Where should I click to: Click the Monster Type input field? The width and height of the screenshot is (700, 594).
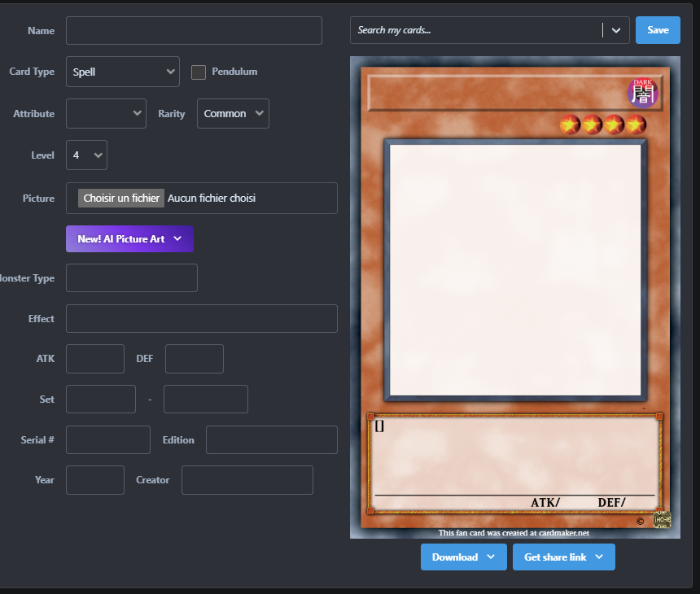click(x=132, y=277)
